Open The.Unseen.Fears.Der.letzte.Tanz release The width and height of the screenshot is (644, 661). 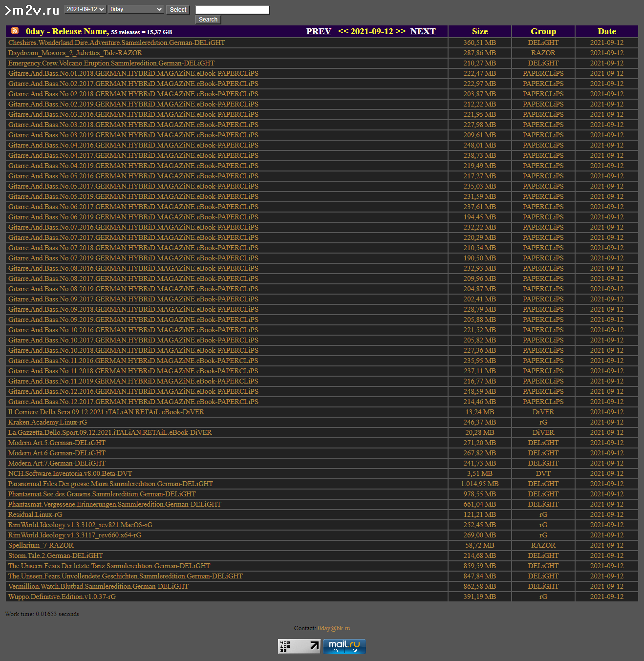click(x=109, y=566)
